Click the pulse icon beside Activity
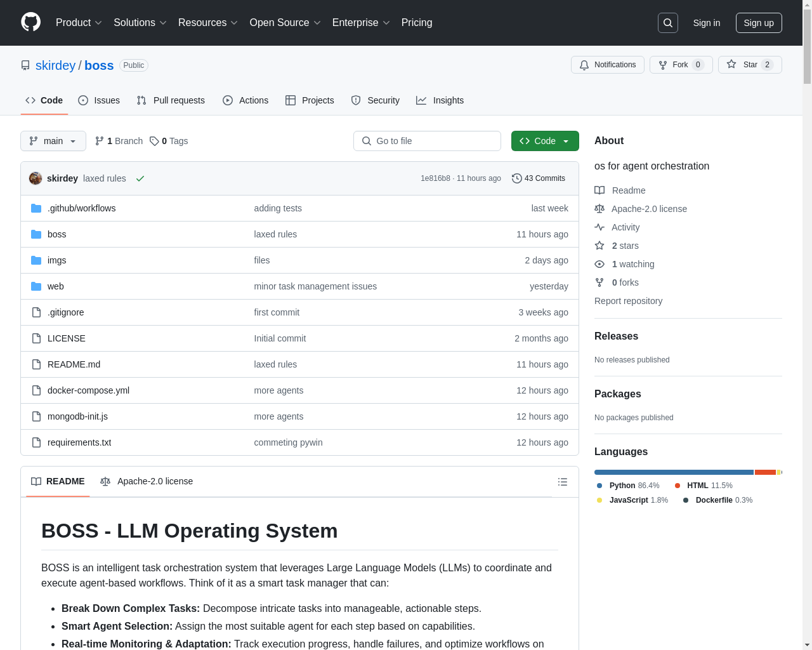The height and width of the screenshot is (650, 812). pos(599,227)
